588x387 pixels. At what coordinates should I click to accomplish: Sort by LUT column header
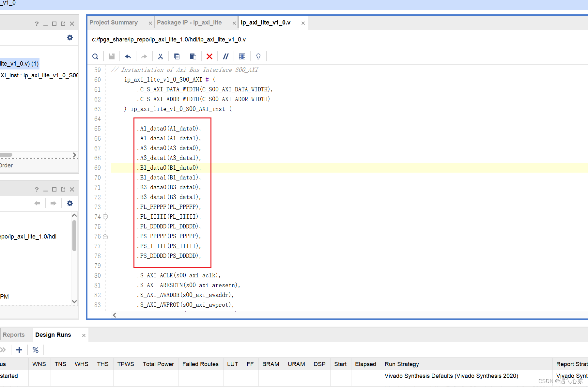coord(233,364)
